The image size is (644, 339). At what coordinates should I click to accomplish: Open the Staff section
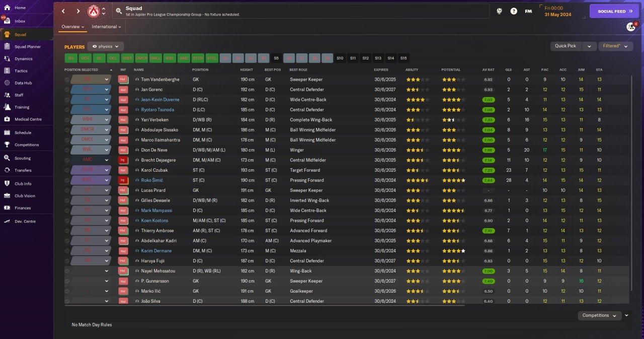coord(19,95)
